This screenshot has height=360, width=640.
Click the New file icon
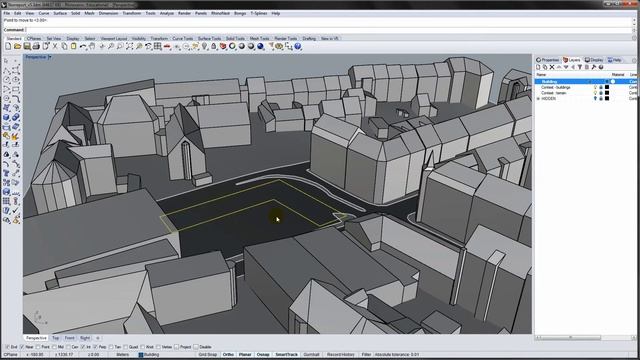click(8, 47)
